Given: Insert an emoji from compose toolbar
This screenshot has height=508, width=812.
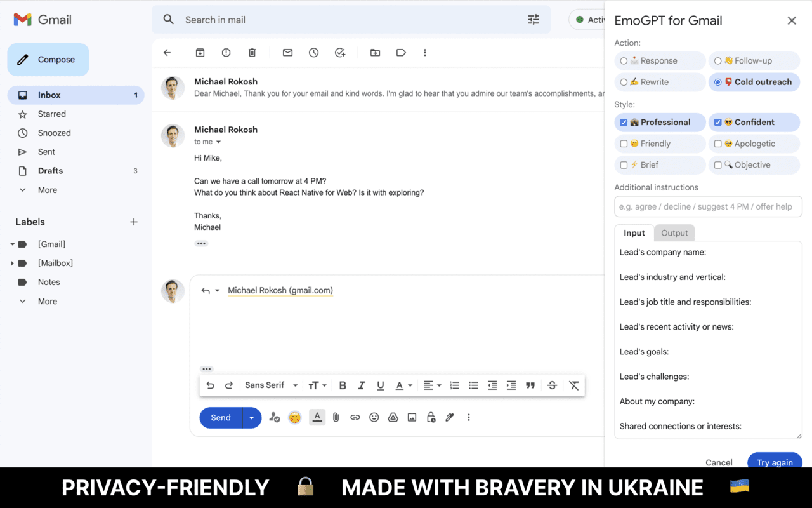Looking at the screenshot, I should (x=374, y=417).
